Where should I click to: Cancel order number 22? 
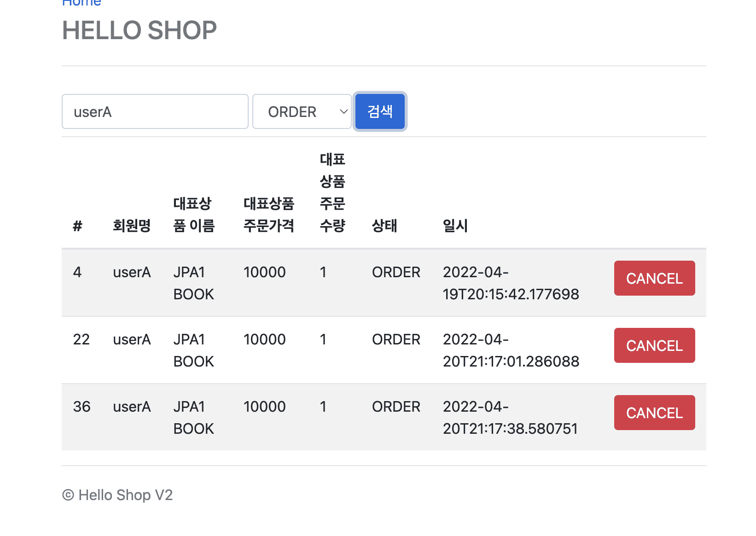tap(654, 345)
